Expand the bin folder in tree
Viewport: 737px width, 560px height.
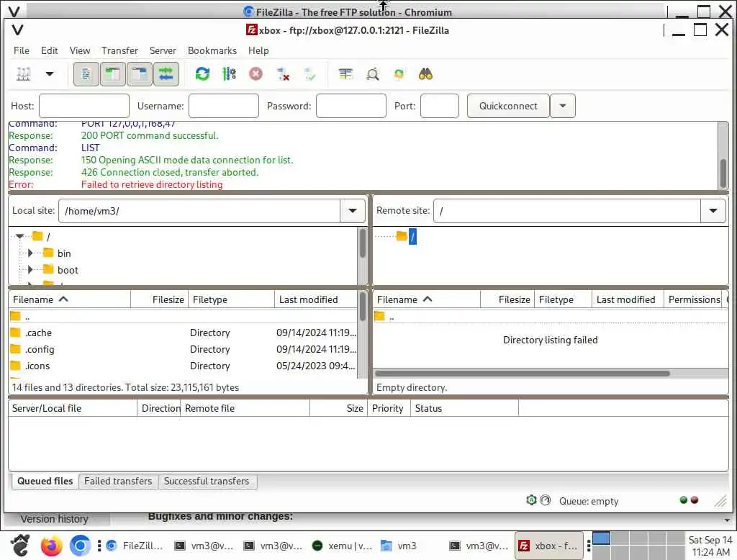click(x=30, y=253)
